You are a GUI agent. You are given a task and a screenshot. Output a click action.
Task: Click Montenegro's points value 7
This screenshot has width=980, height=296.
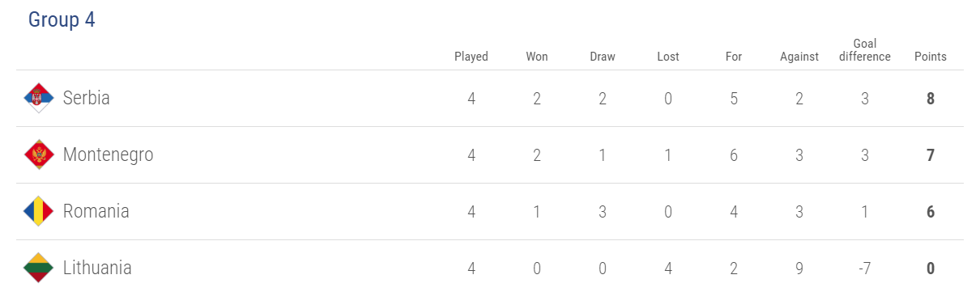[x=931, y=155]
